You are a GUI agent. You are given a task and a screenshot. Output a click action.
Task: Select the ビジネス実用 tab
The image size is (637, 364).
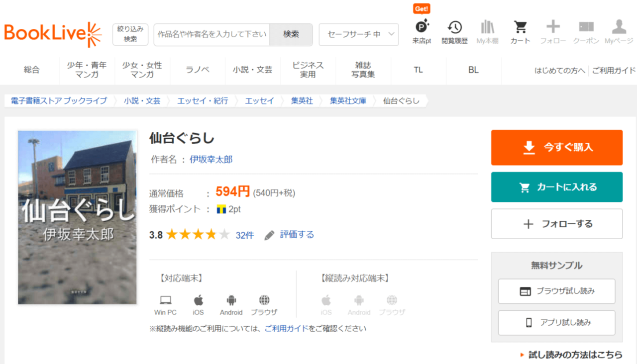(308, 70)
